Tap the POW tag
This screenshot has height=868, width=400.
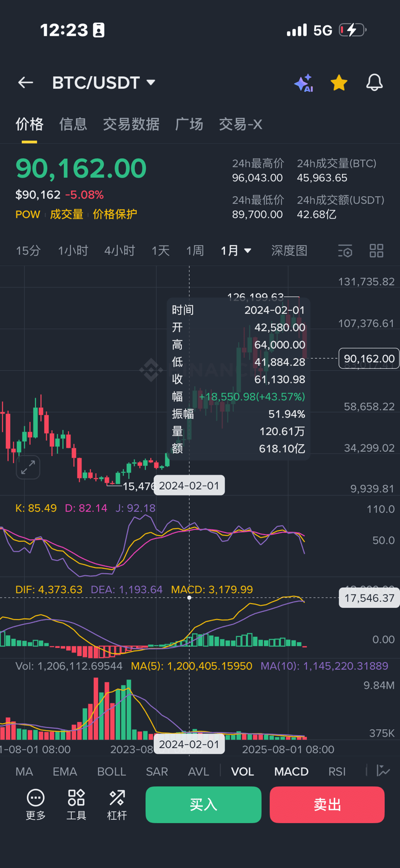click(x=28, y=214)
